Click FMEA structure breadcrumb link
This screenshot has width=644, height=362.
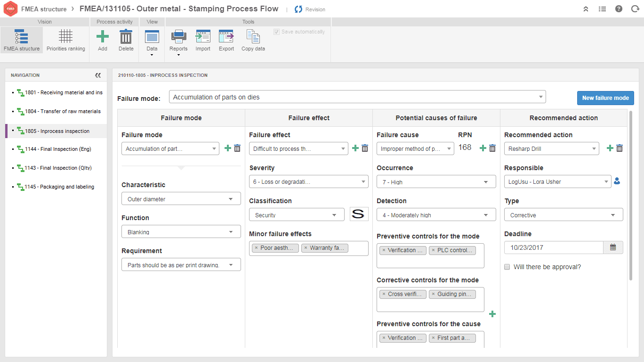click(44, 9)
